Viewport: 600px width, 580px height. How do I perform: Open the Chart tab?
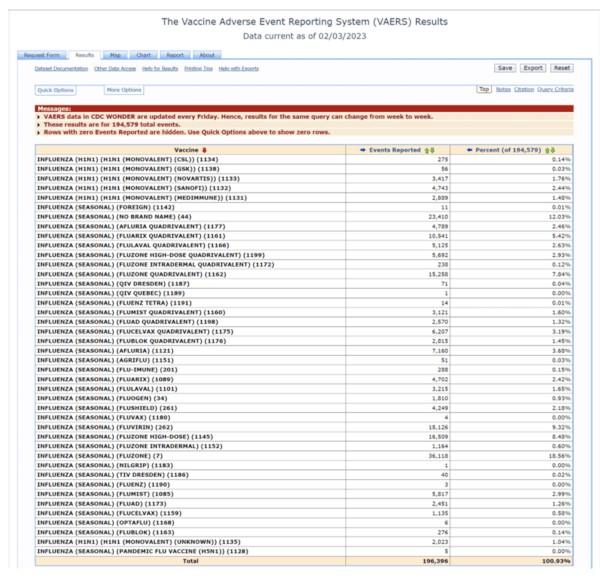[143, 55]
